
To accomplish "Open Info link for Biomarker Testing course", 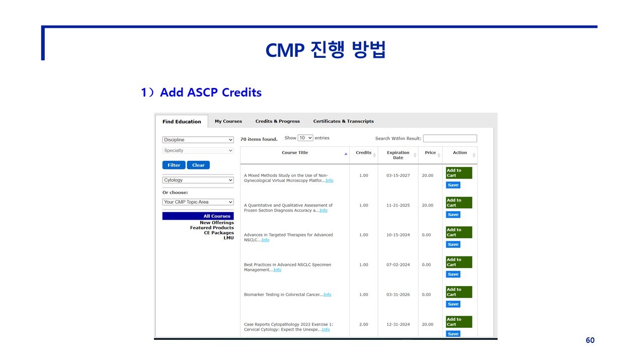I will 327,295.
